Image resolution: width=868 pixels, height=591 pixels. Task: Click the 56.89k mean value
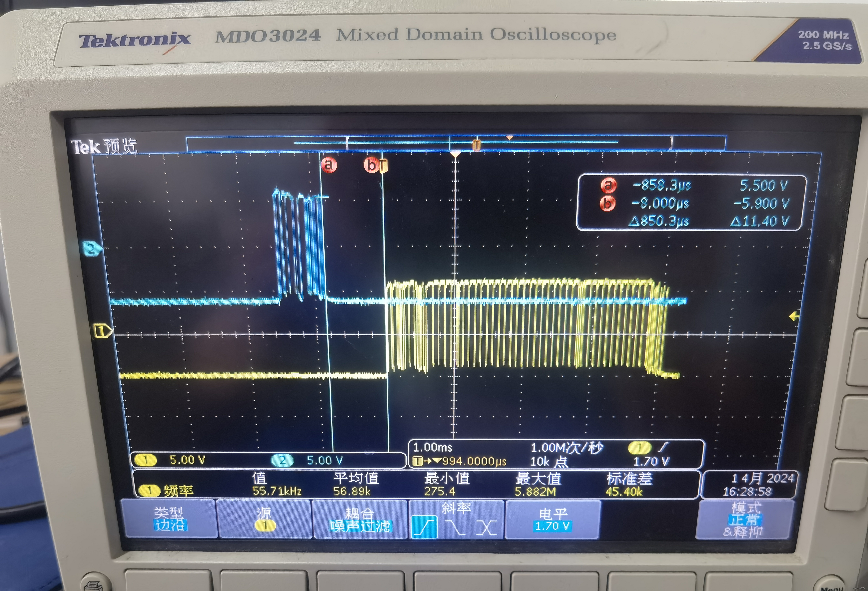(352, 491)
